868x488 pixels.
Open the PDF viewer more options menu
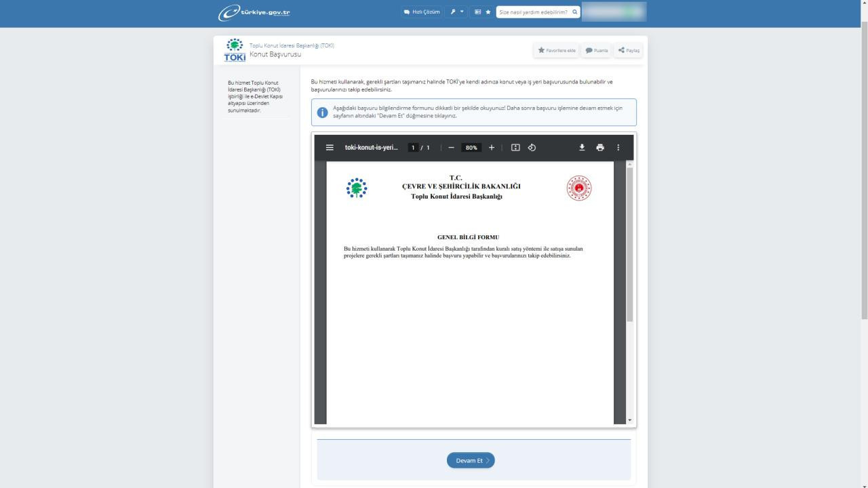tap(618, 147)
